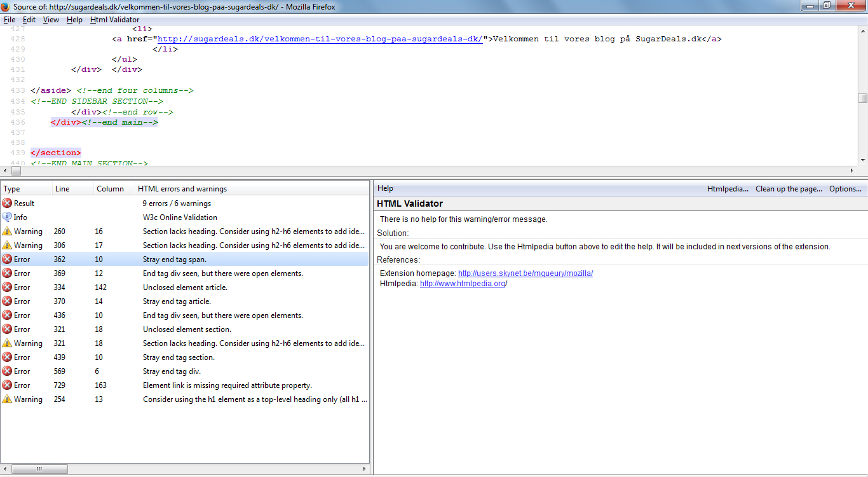This screenshot has height=477, width=868.
Task: Open the Options... button in help panel
Action: (x=845, y=189)
